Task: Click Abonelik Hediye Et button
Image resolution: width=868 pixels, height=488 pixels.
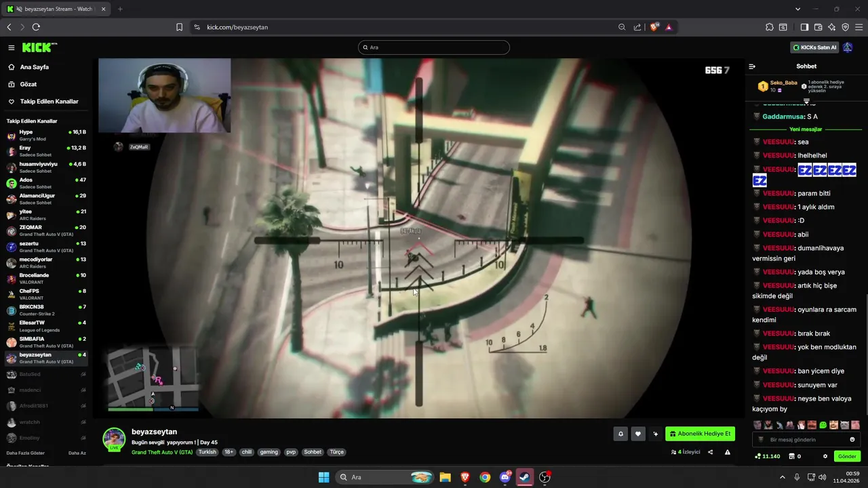Action: click(x=700, y=434)
